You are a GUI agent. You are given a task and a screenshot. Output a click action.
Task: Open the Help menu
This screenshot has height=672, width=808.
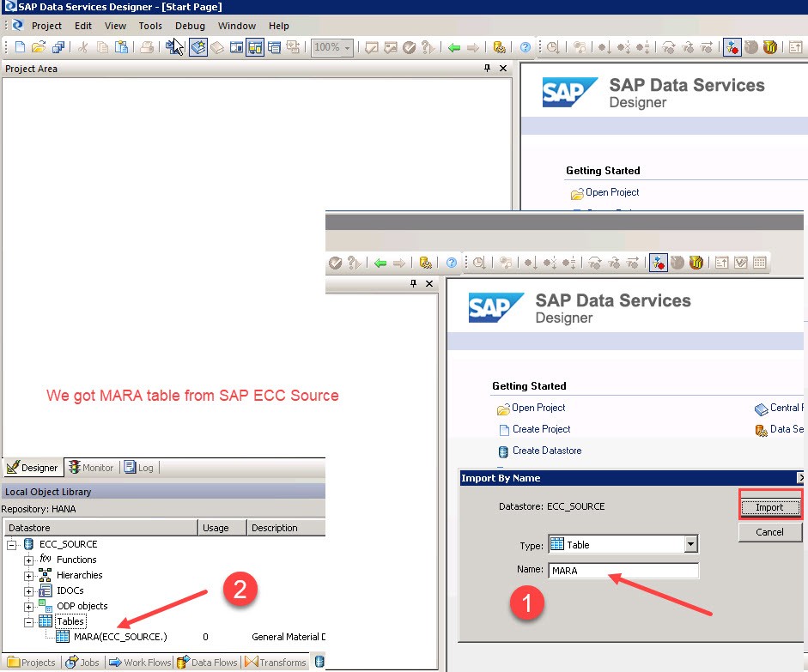[x=278, y=26]
